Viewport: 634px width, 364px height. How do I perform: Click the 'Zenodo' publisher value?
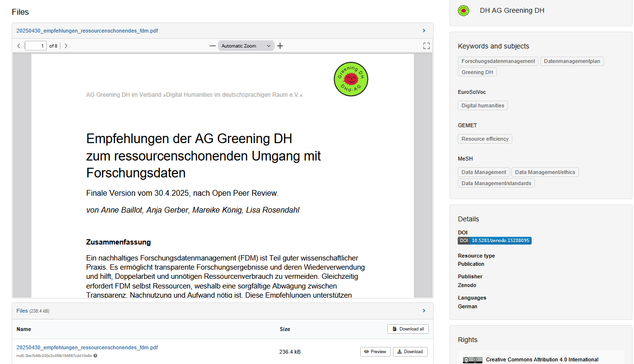467,285
